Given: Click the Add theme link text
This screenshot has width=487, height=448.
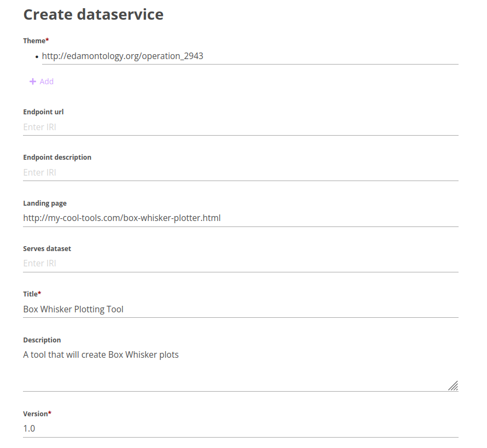Looking at the screenshot, I should [x=47, y=82].
